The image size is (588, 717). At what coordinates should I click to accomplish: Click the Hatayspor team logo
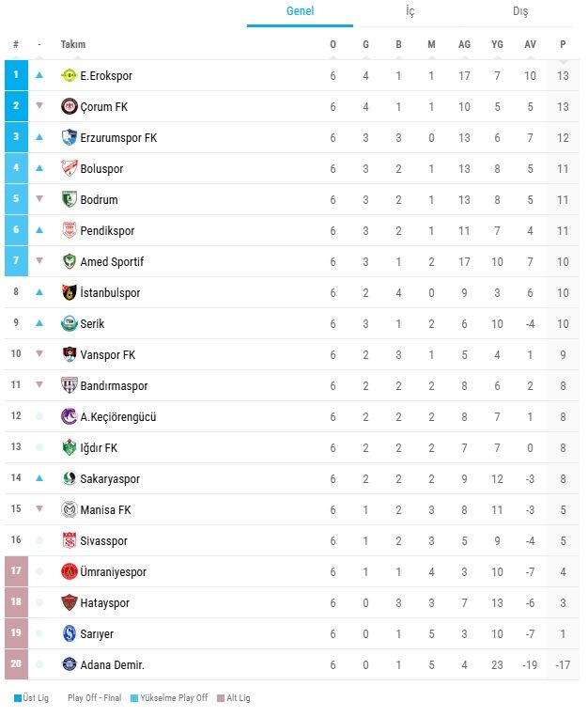70,602
